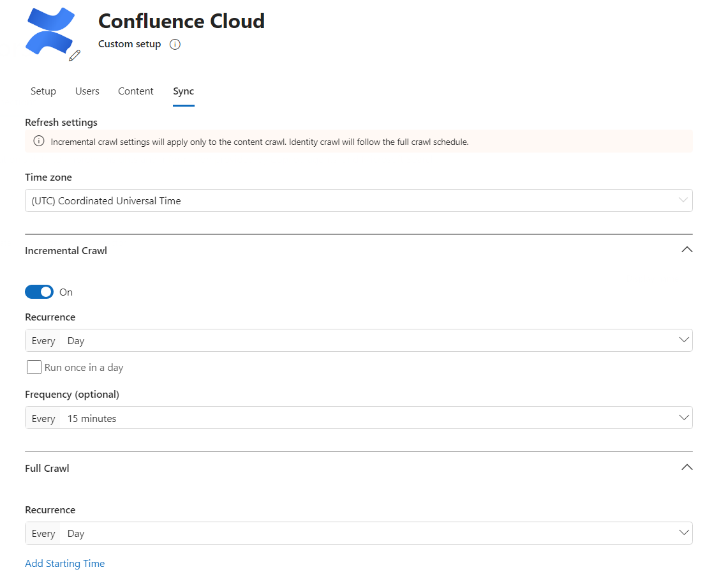Open the Time zone dropdown
This screenshot has width=728, height=588.
coord(359,200)
